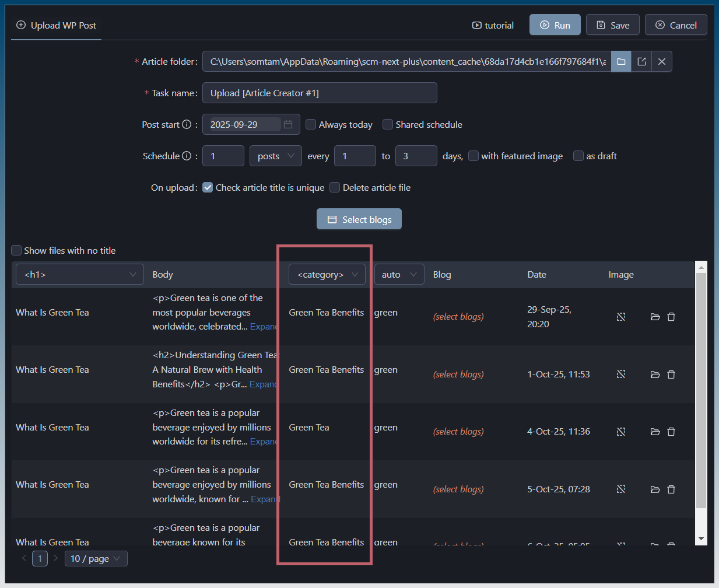Image resolution: width=719 pixels, height=588 pixels.
Task: Click the Select blogs button
Action: click(x=359, y=219)
